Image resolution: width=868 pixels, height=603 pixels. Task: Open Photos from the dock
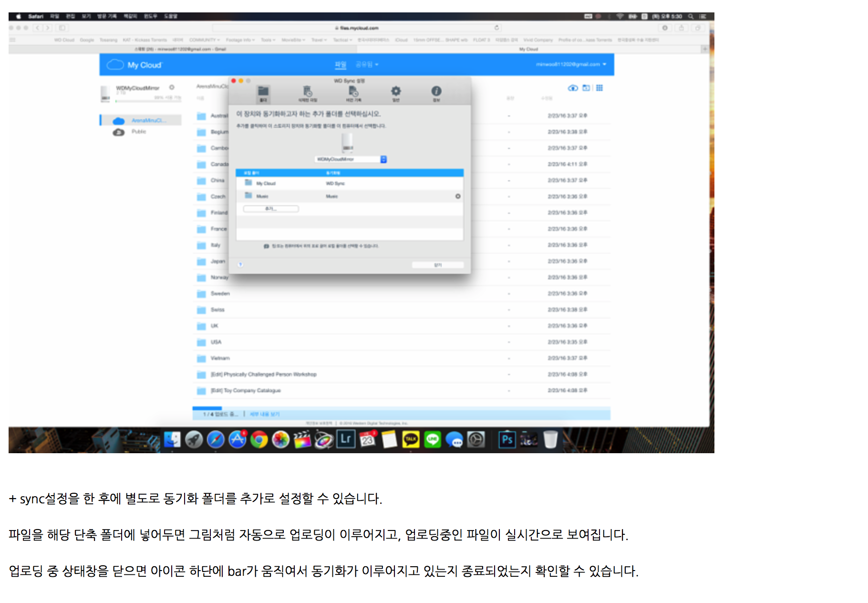tap(281, 439)
